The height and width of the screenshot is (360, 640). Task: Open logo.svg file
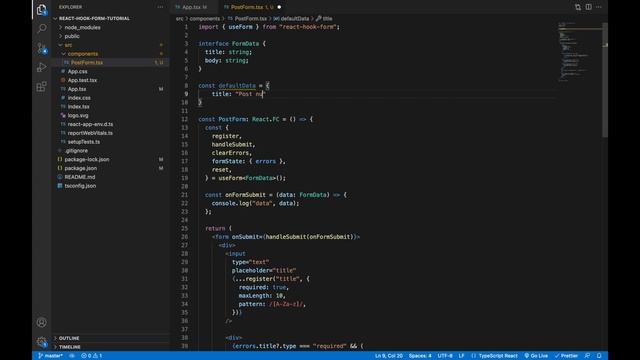tap(78, 116)
